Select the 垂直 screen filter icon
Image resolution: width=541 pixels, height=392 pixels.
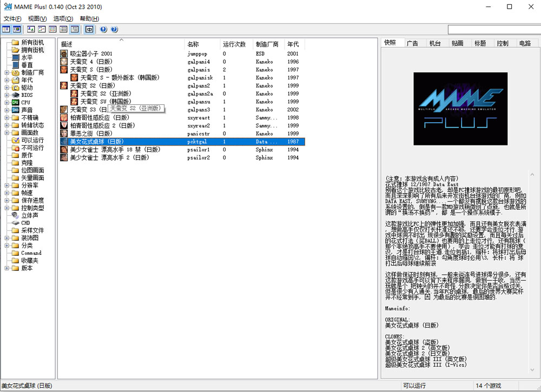coord(16,65)
